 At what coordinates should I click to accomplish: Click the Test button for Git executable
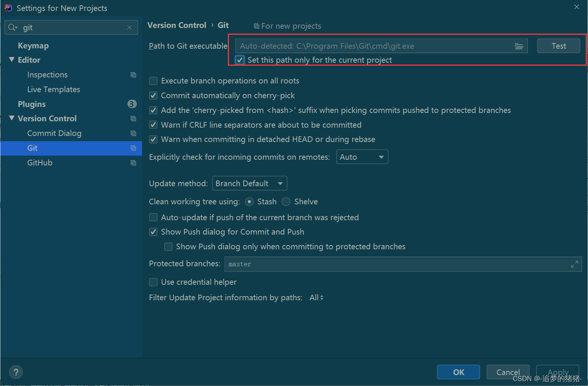pos(559,46)
